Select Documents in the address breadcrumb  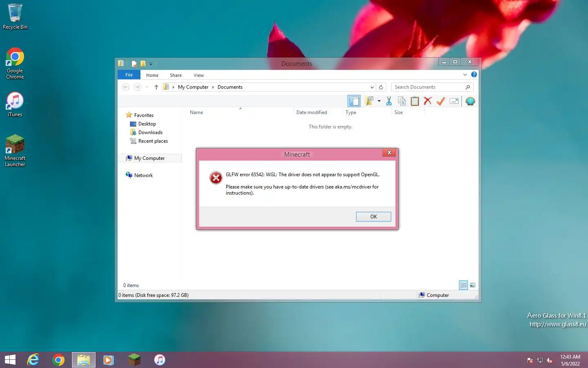coord(230,87)
